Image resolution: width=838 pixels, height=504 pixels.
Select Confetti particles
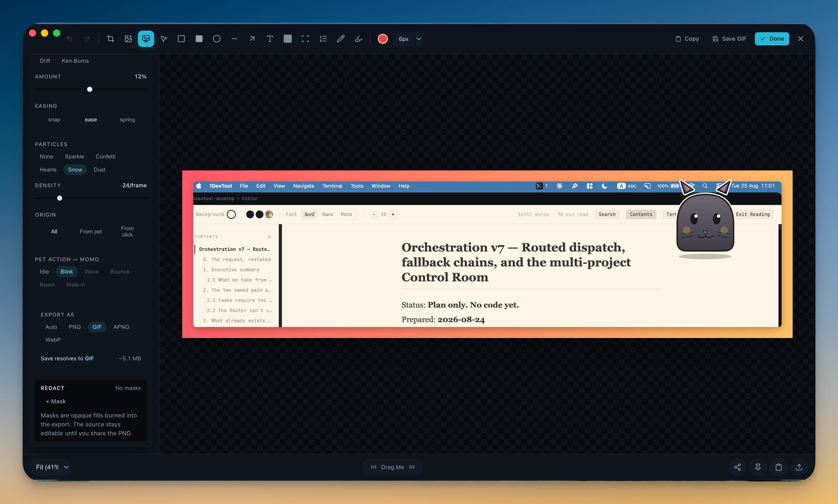(106, 157)
